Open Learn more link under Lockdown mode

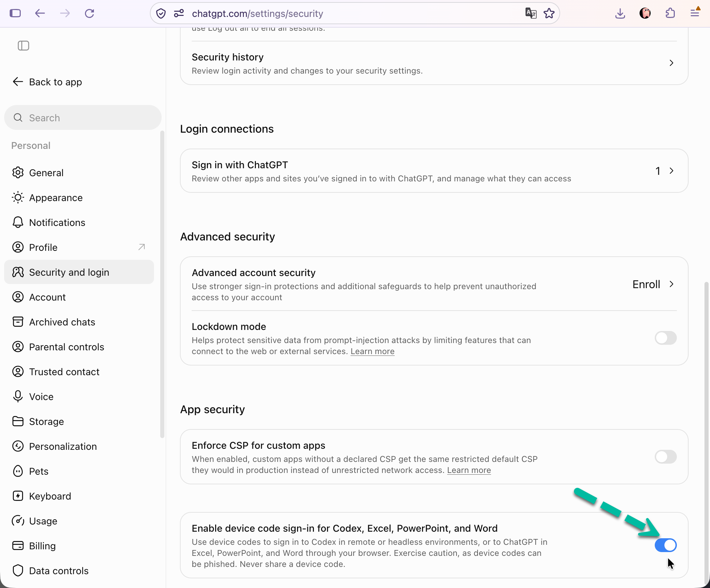coord(372,351)
